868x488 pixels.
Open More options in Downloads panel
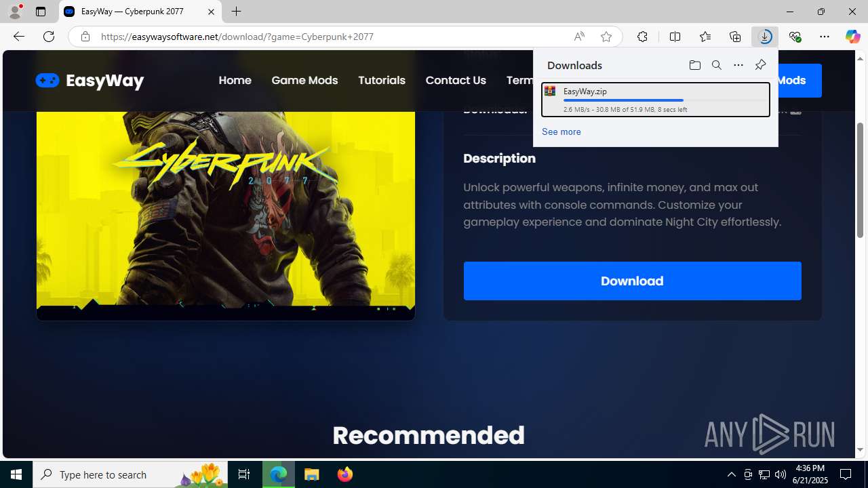pos(738,65)
